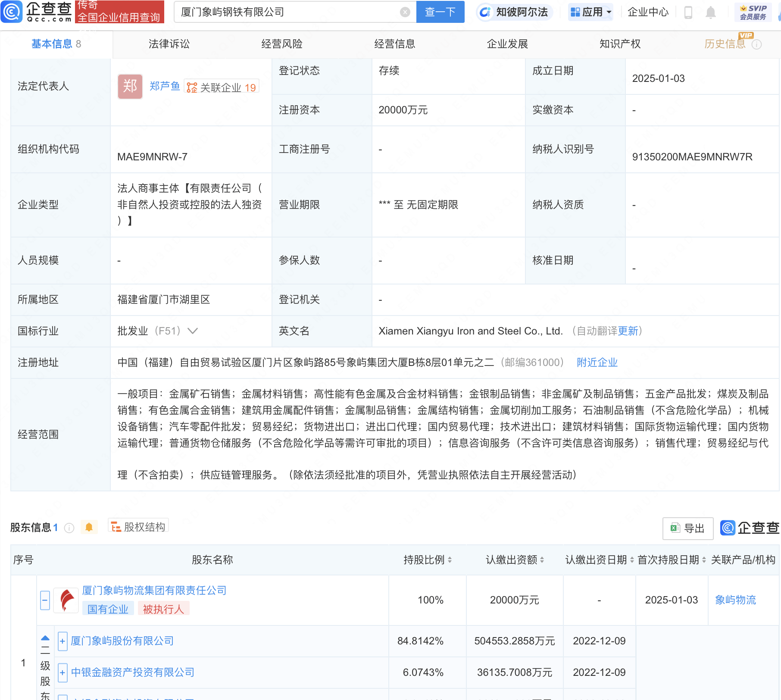Click the 更新 translation link
Viewport: 781px width, 700px height.
pyautogui.click(x=628, y=331)
